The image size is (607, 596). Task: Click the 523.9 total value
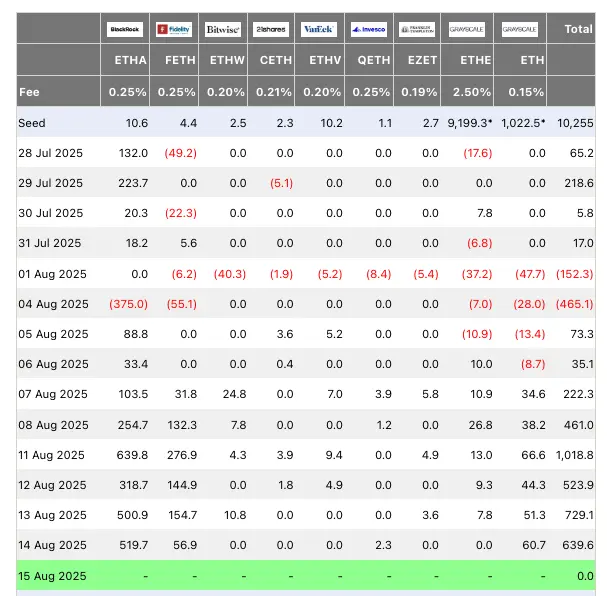coord(578,485)
